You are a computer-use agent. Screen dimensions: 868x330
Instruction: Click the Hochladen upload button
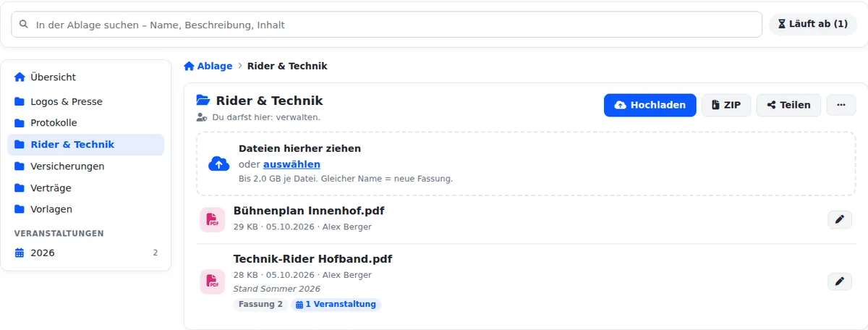tap(650, 105)
